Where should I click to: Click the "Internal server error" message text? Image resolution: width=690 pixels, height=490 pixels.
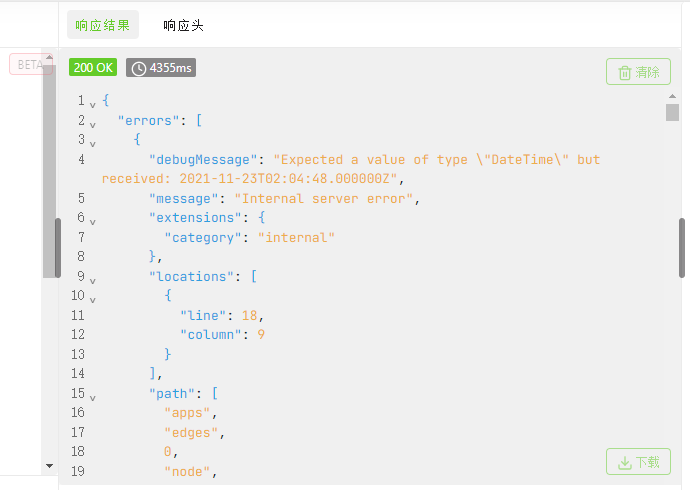tap(322, 199)
